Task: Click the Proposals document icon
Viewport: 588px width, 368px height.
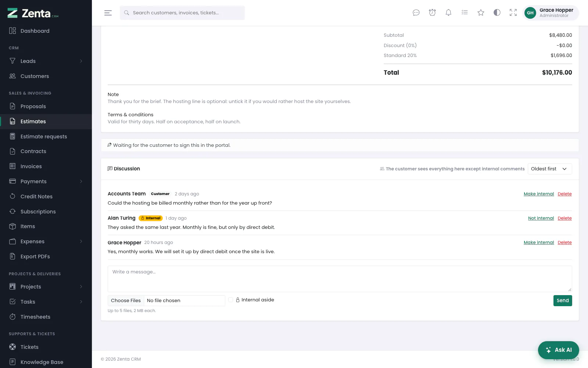Action: pos(12,106)
